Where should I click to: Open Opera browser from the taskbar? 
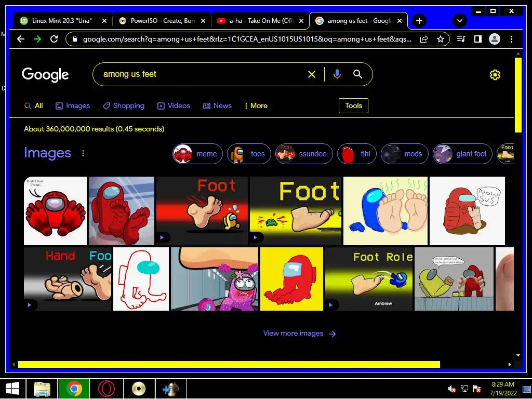pos(107,389)
